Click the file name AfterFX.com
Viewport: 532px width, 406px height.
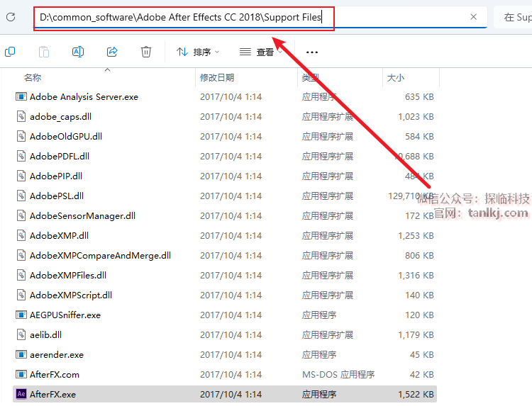point(55,375)
